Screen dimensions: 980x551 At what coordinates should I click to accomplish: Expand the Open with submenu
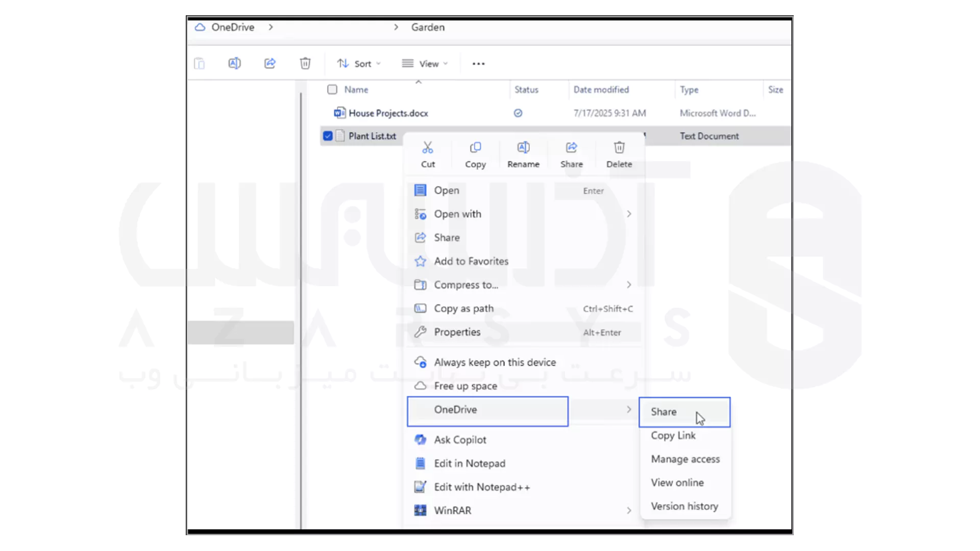pyautogui.click(x=457, y=214)
